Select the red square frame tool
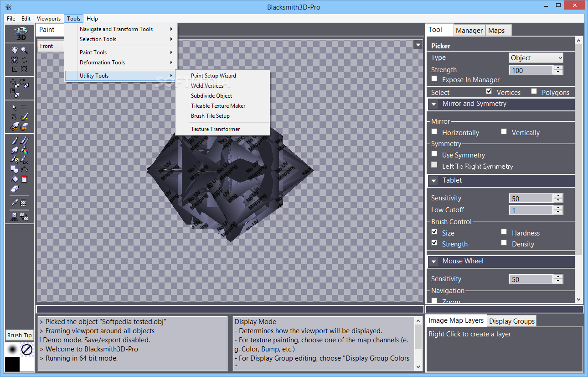Image resolution: width=588 pixels, height=377 pixels. coord(24,179)
